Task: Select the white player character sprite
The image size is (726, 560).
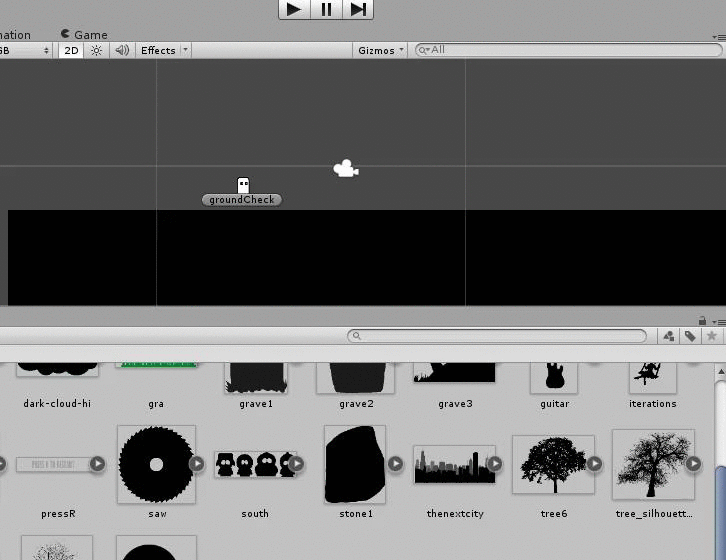Action: [243, 185]
